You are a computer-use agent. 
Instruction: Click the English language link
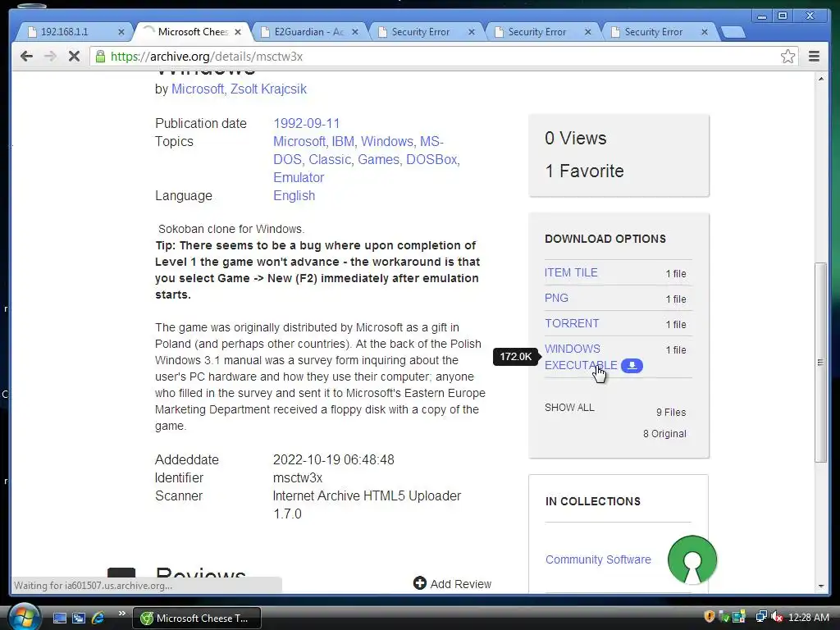click(294, 195)
